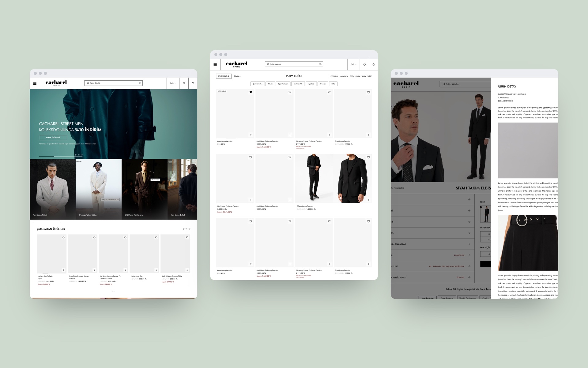This screenshot has height=368, width=588.
Task: Favorite first-row Siyah Kumaş Pantolon heart
Action: [x=368, y=92]
